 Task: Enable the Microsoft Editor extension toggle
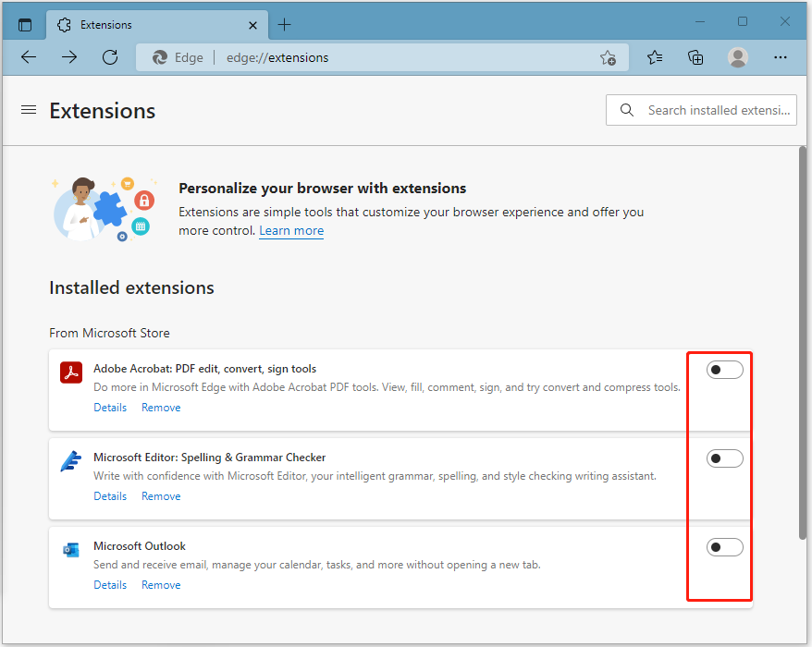[724, 458]
